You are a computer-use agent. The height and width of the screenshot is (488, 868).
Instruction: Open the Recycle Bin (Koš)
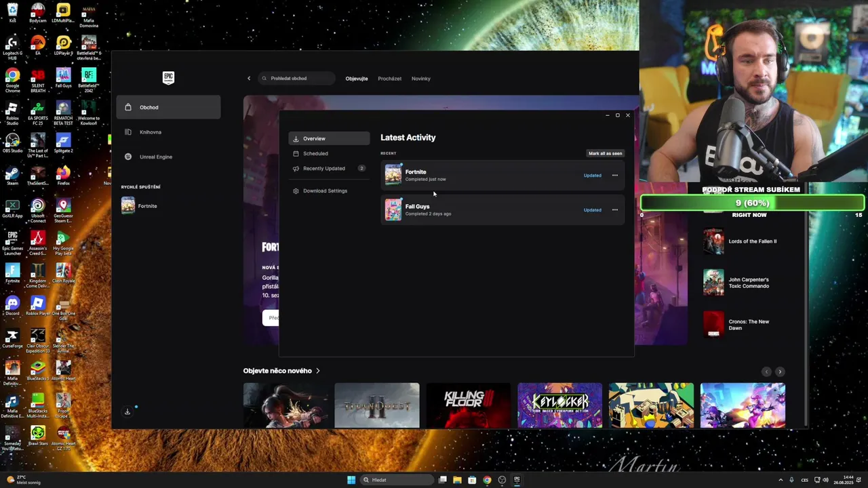coord(12,13)
